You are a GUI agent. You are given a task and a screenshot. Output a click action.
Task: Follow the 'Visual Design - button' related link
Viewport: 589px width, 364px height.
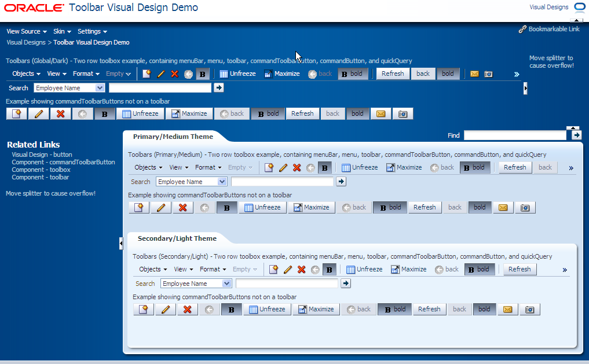click(x=42, y=155)
